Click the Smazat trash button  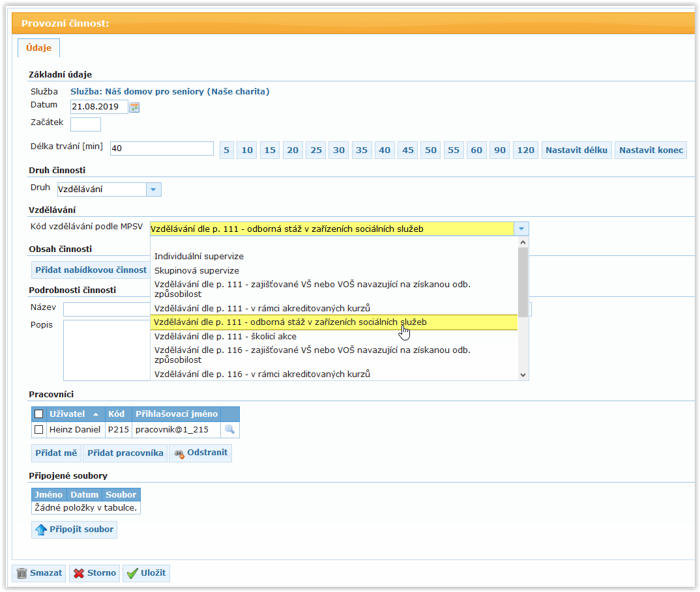(39, 573)
